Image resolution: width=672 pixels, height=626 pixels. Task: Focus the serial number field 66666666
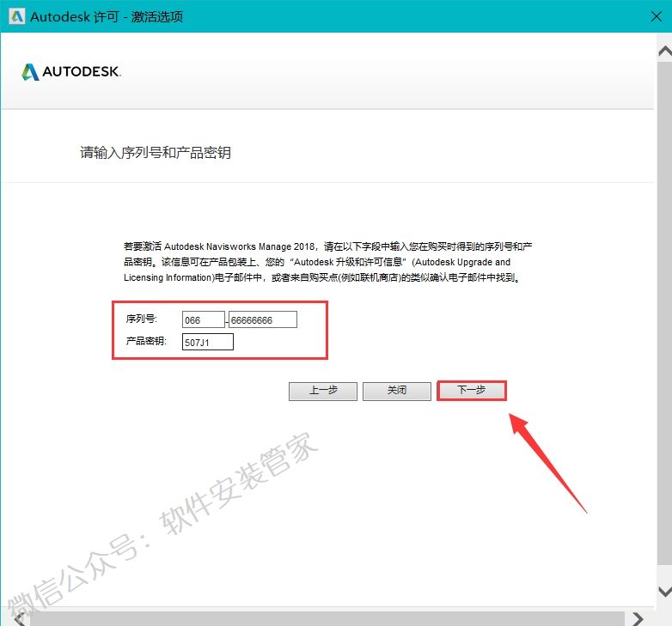click(x=263, y=319)
